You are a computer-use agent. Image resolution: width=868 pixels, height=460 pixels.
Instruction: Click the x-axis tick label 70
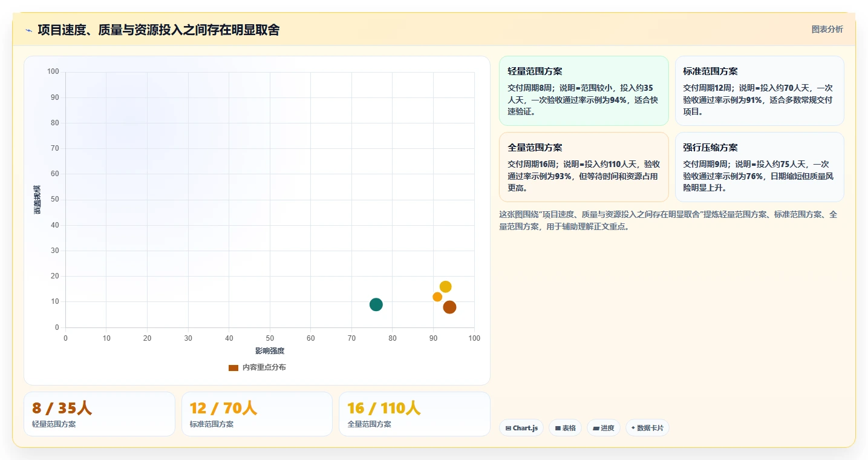(351, 338)
